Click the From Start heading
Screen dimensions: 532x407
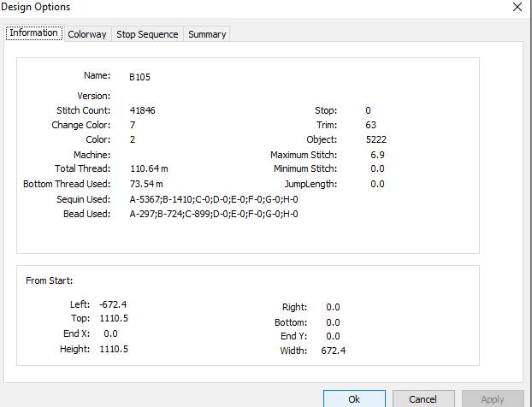(x=50, y=280)
